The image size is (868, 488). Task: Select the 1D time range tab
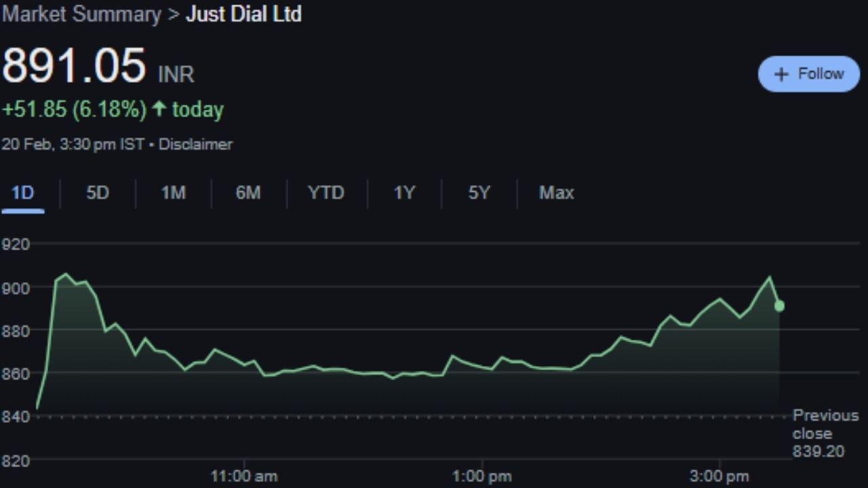point(22,193)
